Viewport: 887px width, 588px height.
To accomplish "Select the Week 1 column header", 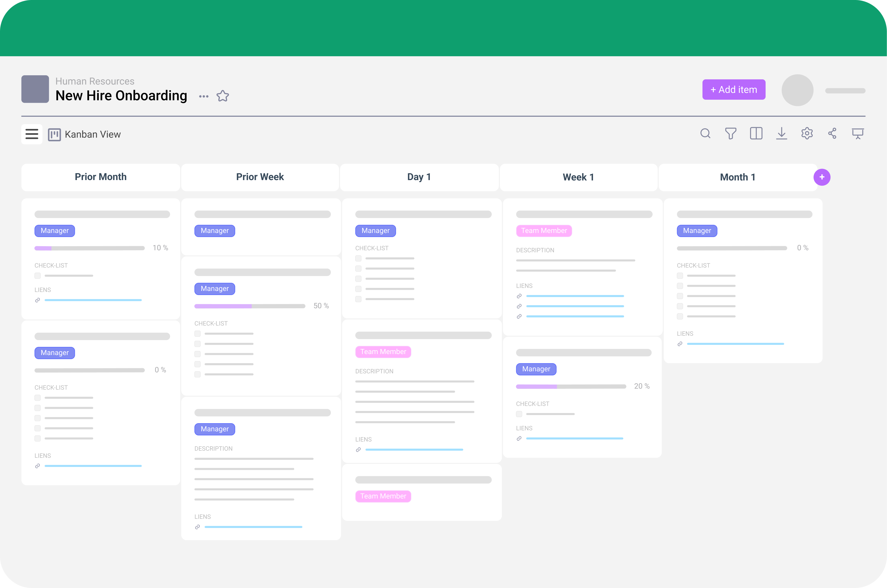I will click(578, 177).
